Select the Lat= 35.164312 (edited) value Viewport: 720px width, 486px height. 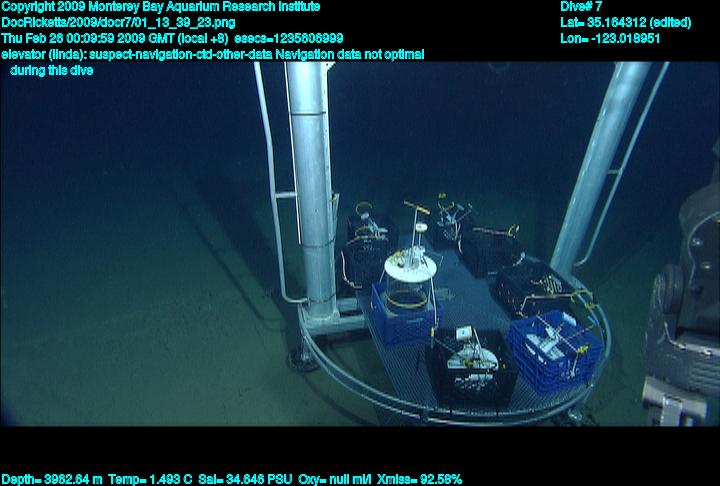coord(625,23)
